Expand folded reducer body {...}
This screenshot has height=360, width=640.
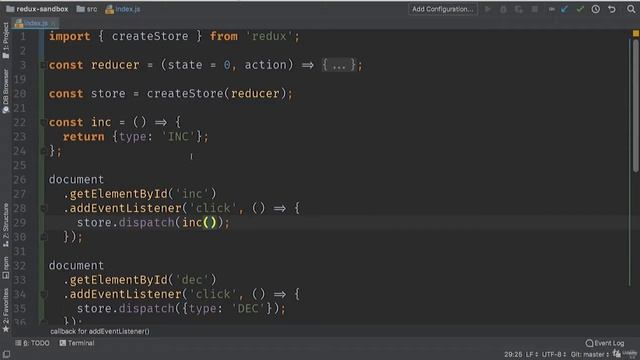[338, 65]
